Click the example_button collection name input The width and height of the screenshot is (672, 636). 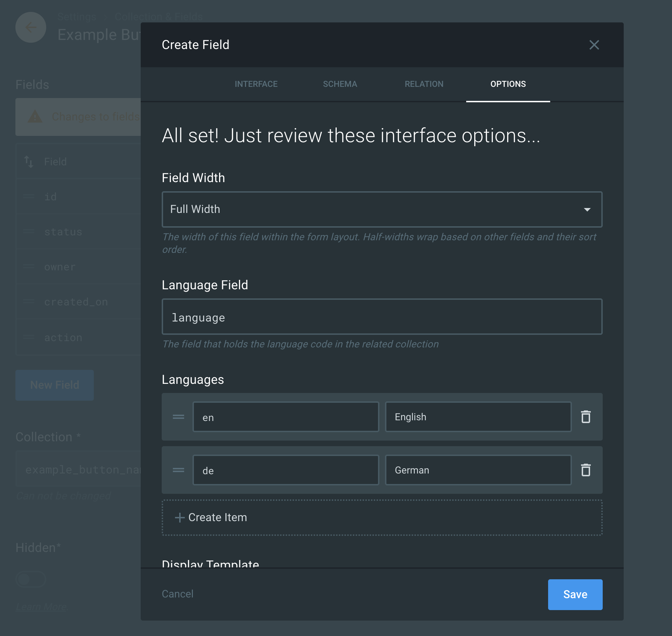78,469
